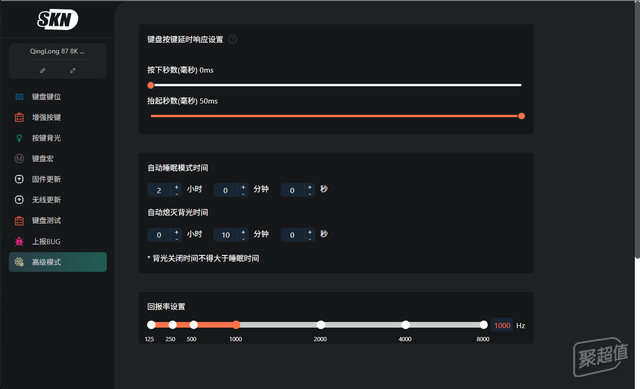Select the highlighted 高级模式 menu item
This screenshot has height=389, width=640.
tap(58, 262)
